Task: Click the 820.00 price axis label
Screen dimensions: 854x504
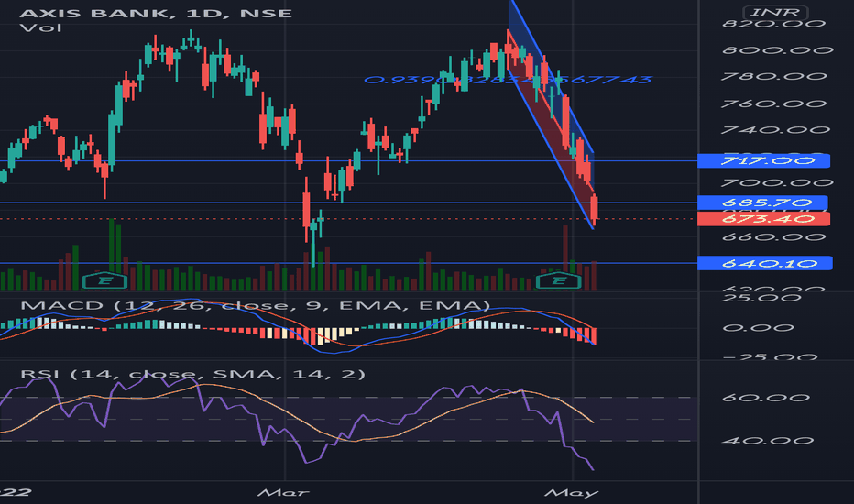Action: tap(773, 24)
